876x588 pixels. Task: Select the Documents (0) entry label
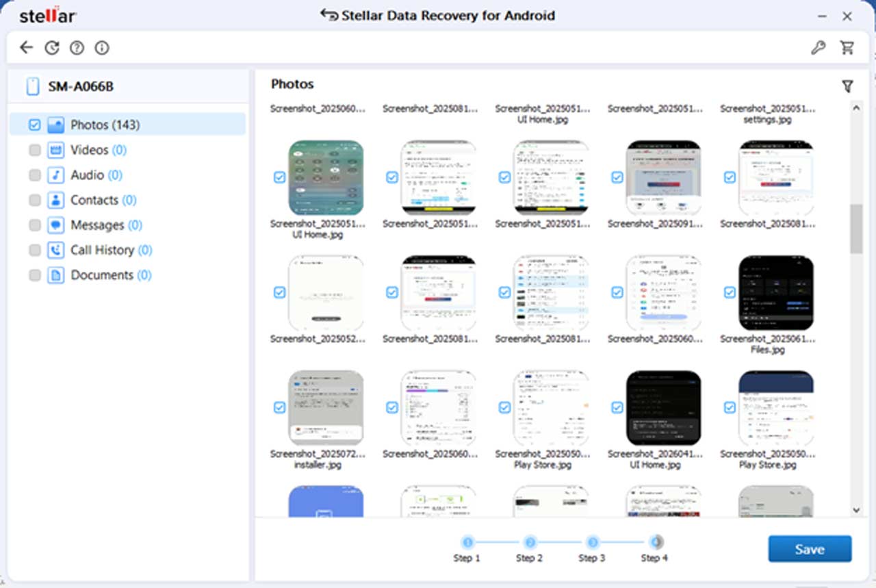(x=111, y=275)
